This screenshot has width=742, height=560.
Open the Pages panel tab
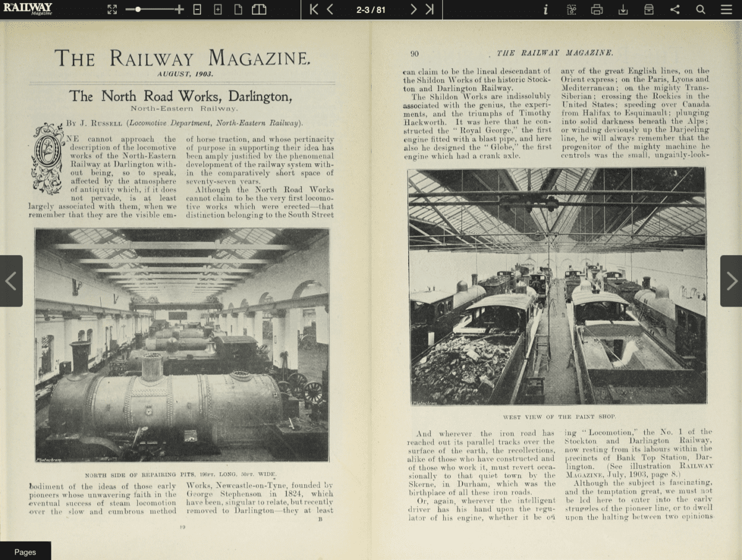[x=25, y=551]
